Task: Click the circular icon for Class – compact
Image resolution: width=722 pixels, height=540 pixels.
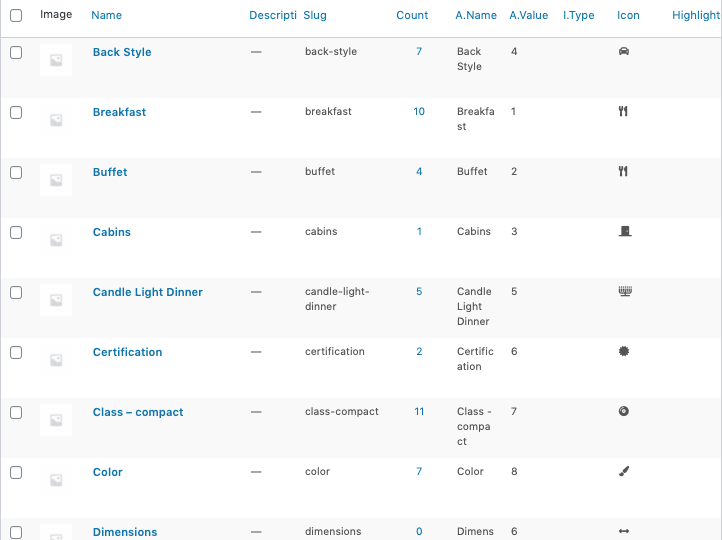Action: coord(624,411)
